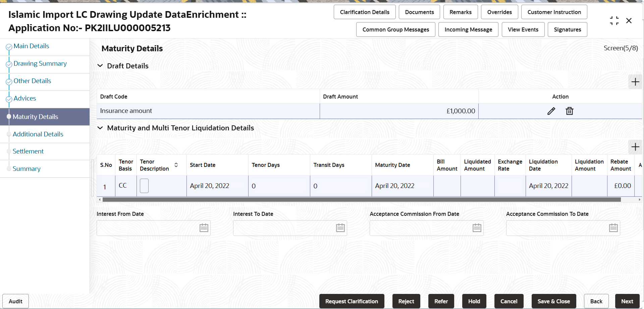644x309 pixels.
Task: Sort by the Tenor Description column
Action: tap(176, 165)
